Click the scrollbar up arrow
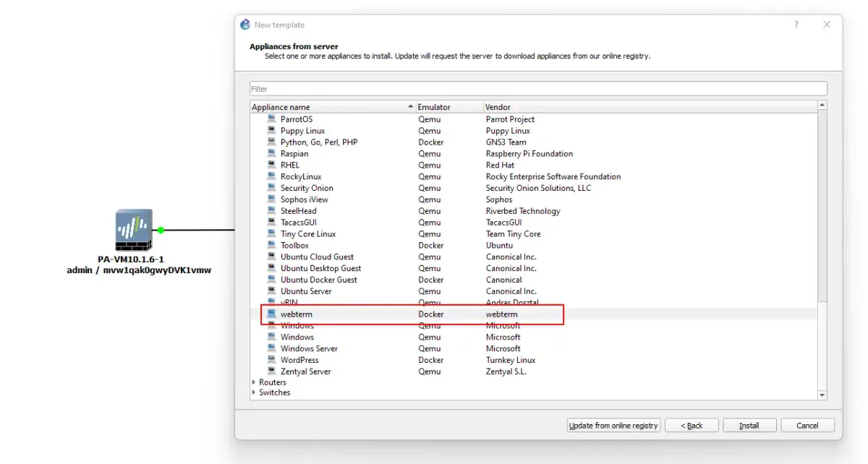868x464 pixels. click(822, 106)
